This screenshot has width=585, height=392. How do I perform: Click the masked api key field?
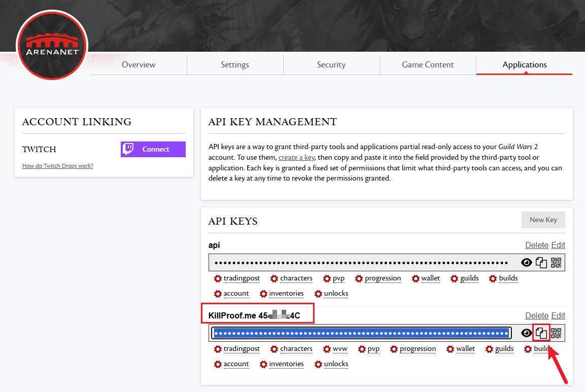point(361,263)
